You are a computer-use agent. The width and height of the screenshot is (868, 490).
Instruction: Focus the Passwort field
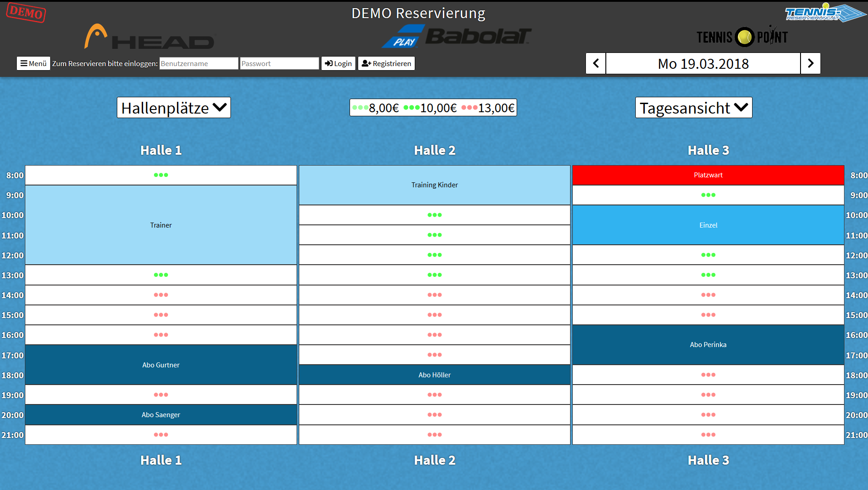pos(279,63)
